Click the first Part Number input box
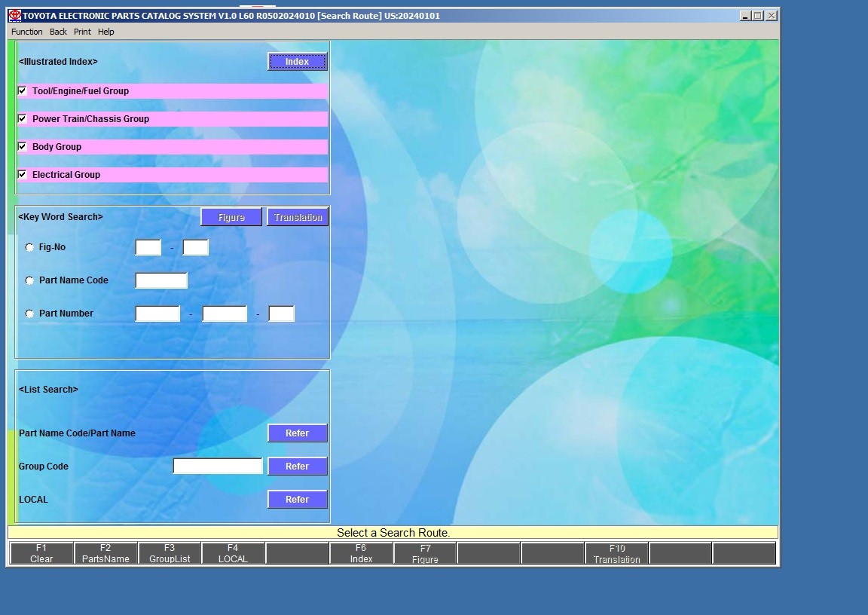The image size is (868, 615). tap(157, 314)
